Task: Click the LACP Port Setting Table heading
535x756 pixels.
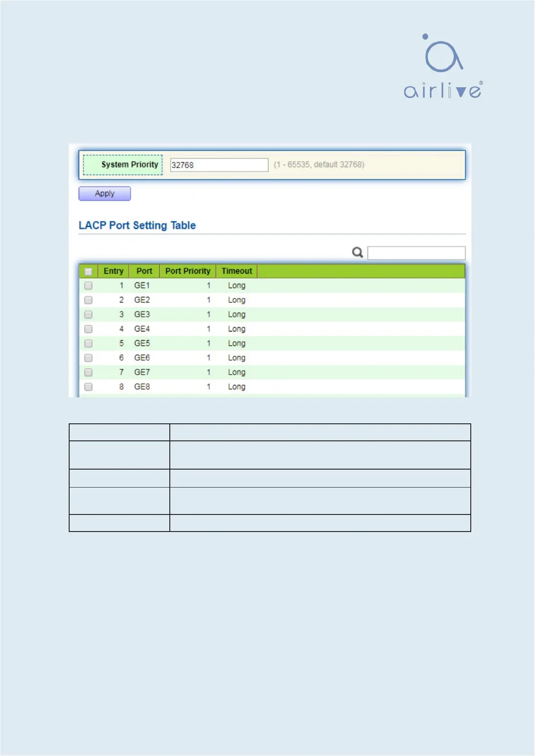Action: click(x=137, y=225)
